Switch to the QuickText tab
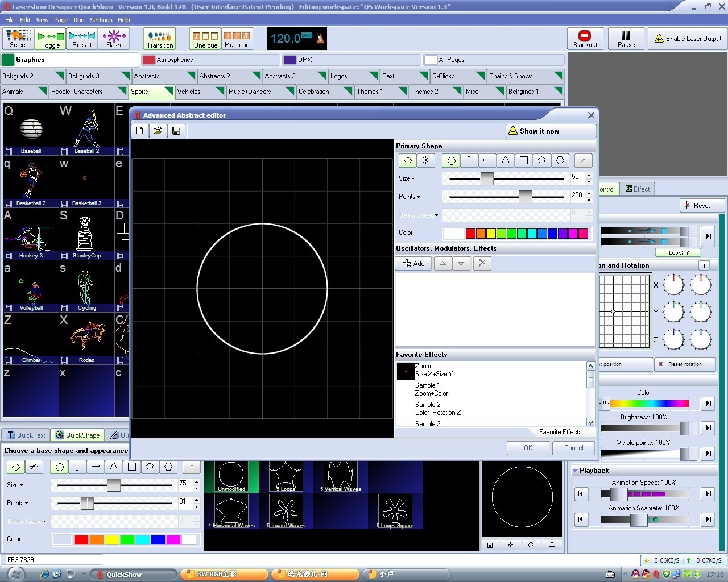728x582 pixels. [26, 435]
